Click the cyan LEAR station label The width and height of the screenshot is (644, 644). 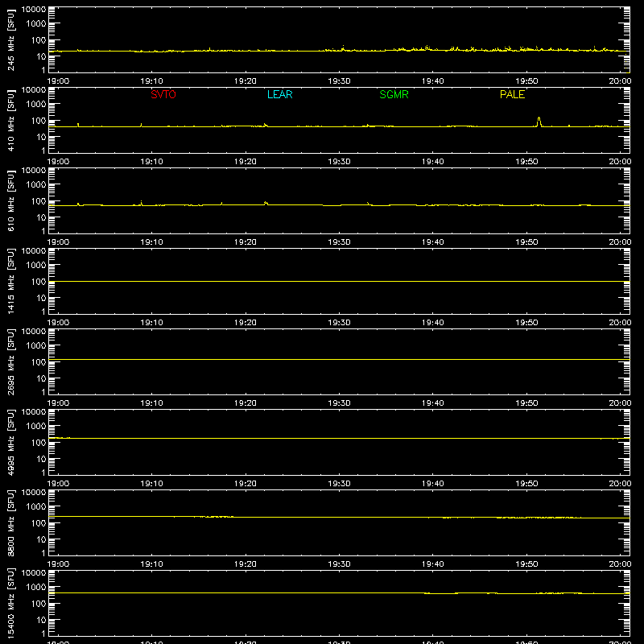click(279, 94)
